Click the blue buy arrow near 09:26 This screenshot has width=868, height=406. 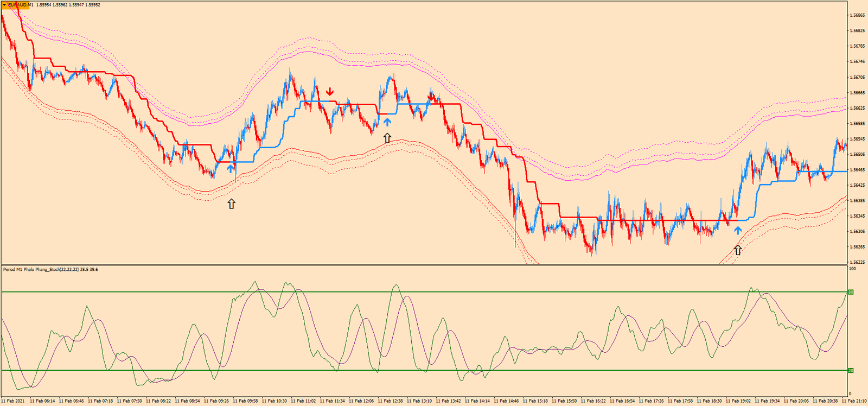(231, 168)
